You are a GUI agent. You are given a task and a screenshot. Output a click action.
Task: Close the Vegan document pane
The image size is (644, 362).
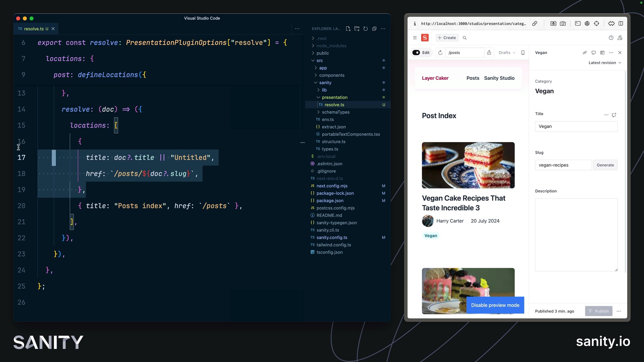tap(620, 52)
